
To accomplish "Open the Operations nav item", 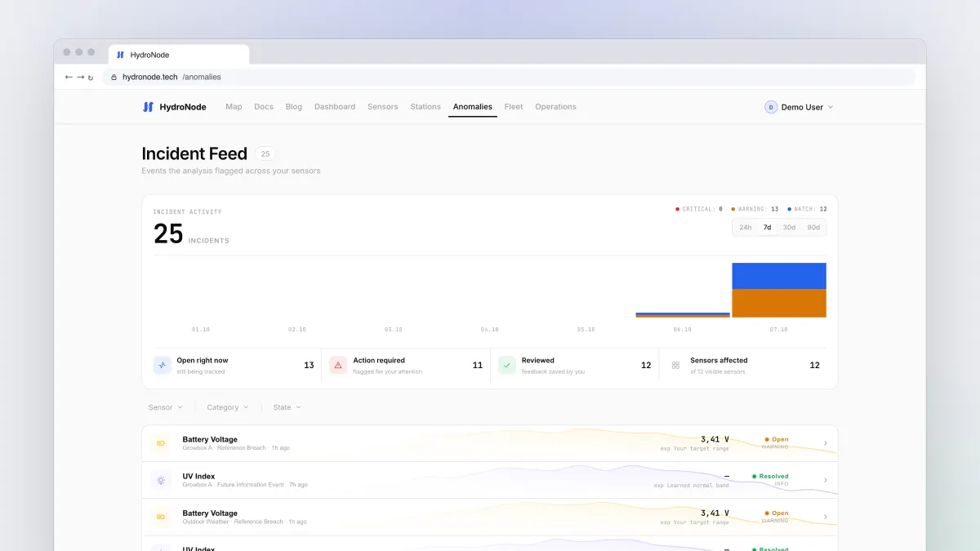I will [555, 107].
